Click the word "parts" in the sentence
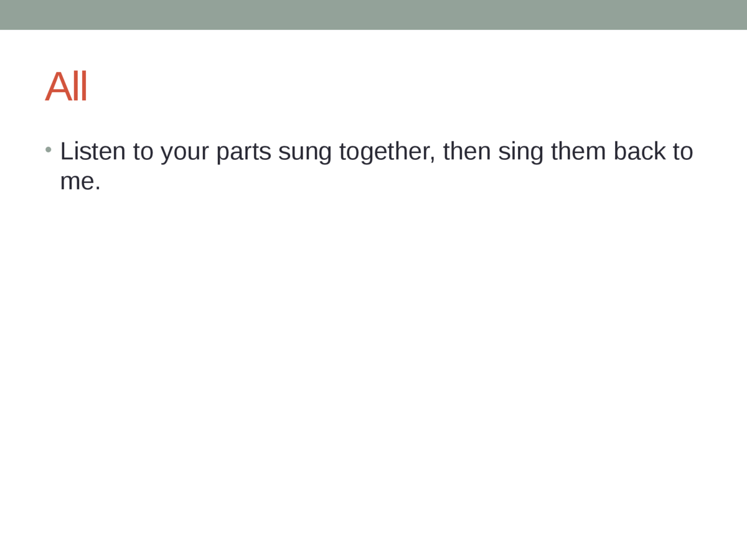Screen dimensions: 747x560 click(x=243, y=152)
